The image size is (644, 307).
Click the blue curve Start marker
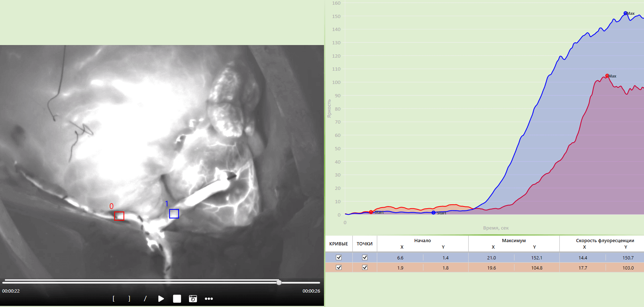coord(433,213)
